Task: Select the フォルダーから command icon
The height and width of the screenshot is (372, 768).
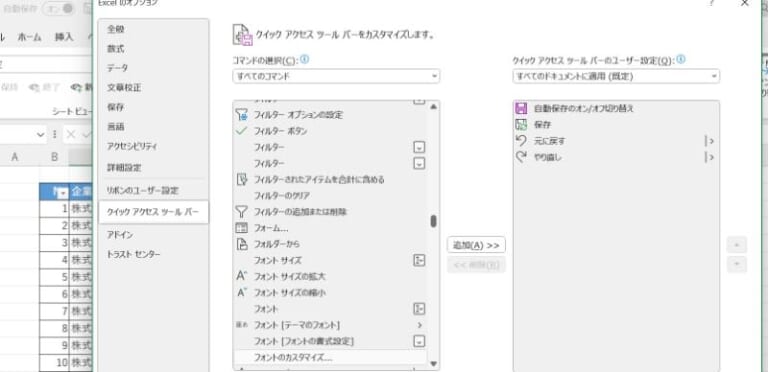Action: point(242,244)
